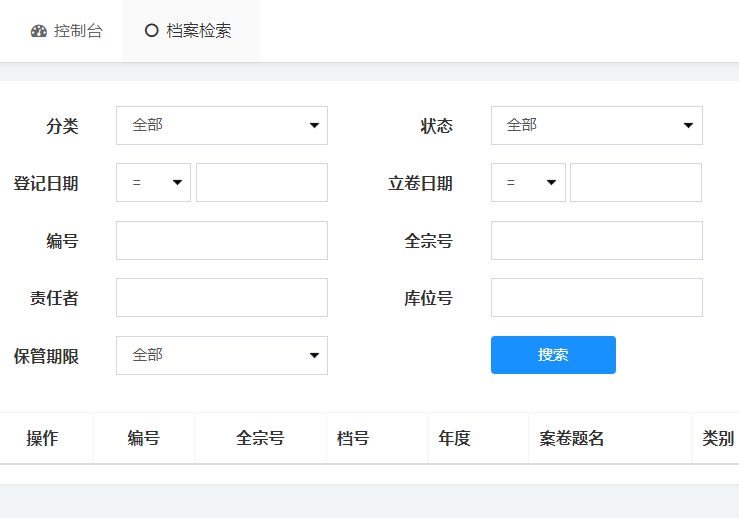
Task: Open the 登记日期 comparison operator dropdown
Action: click(154, 182)
